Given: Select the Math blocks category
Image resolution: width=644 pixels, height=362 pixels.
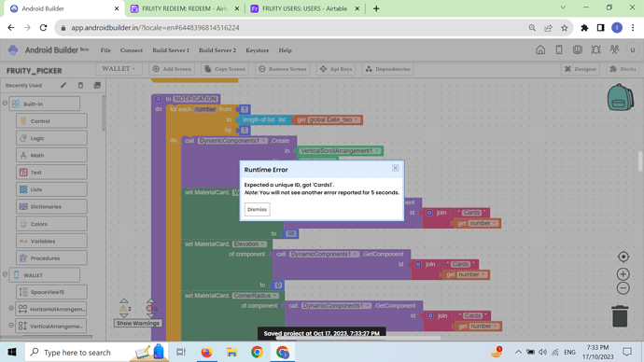Looking at the screenshot, I should 51,155.
